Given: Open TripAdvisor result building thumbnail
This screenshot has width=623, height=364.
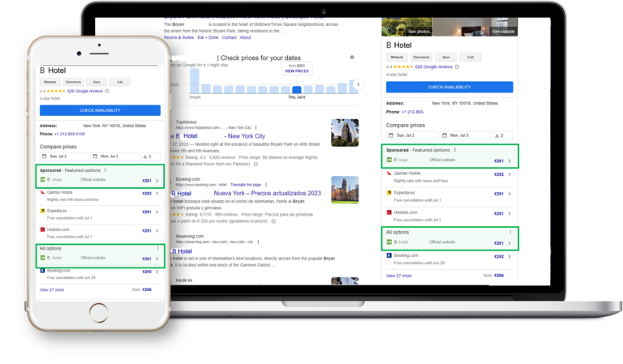Looking at the screenshot, I should click(345, 133).
